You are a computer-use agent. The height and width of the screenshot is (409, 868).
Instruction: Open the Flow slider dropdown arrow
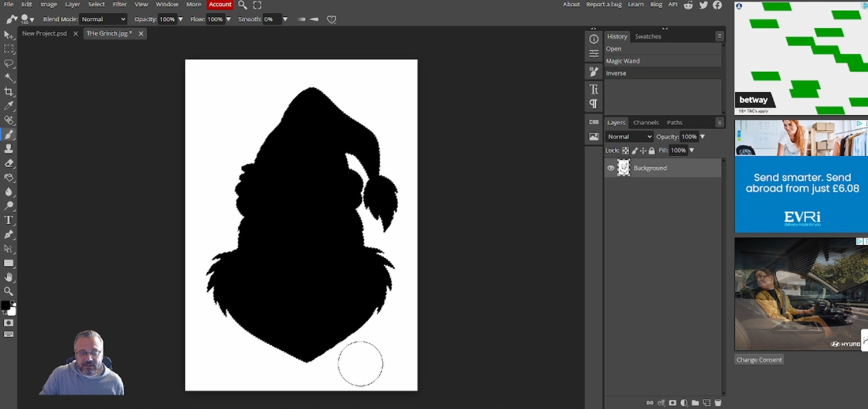click(228, 19)
